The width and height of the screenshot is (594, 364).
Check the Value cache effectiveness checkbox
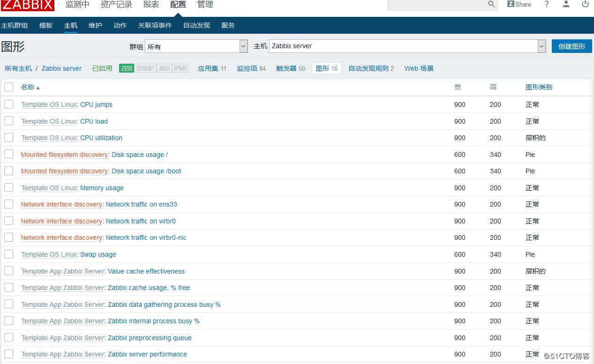click(x=9, y=271)
